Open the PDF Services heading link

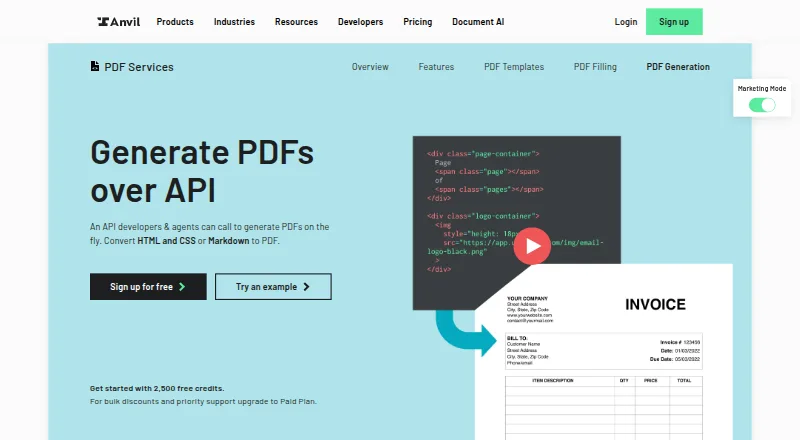coord(139,67)
